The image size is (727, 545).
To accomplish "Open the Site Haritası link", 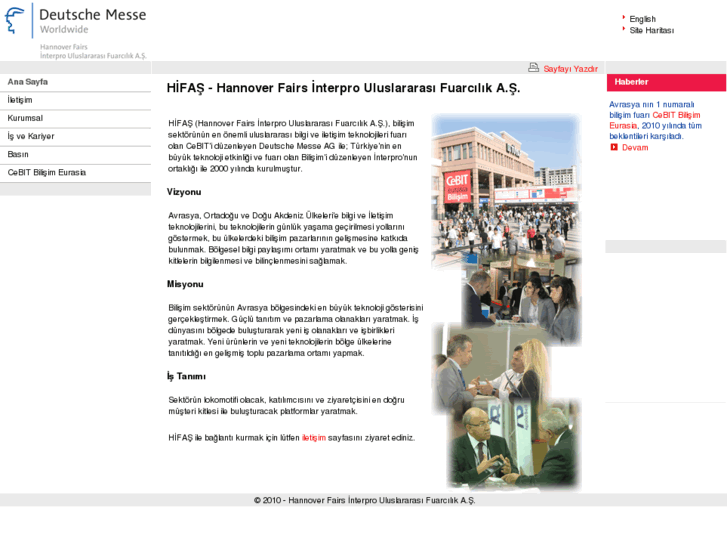I will click(x=651, y=31).
